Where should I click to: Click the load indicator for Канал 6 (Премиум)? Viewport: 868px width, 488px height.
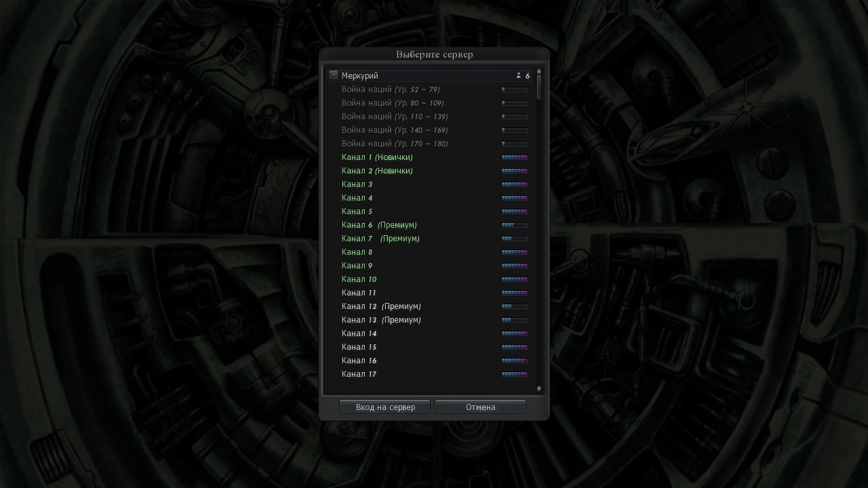coord(514,225)
